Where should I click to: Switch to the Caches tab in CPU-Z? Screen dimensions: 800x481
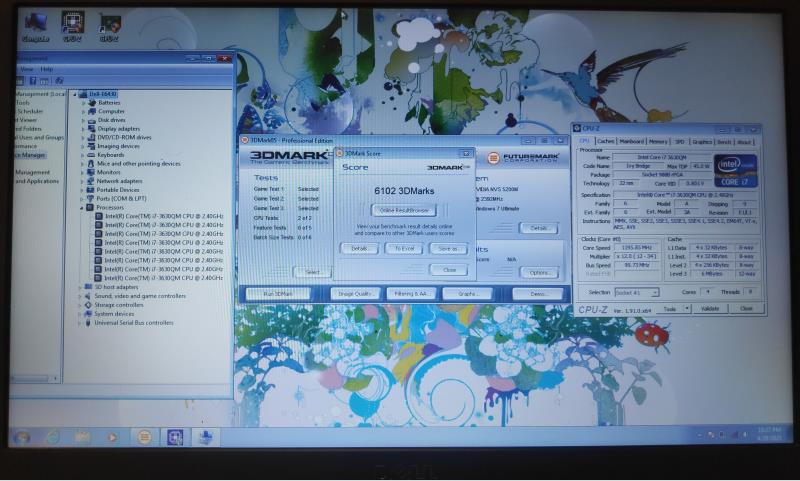point(606,141)
